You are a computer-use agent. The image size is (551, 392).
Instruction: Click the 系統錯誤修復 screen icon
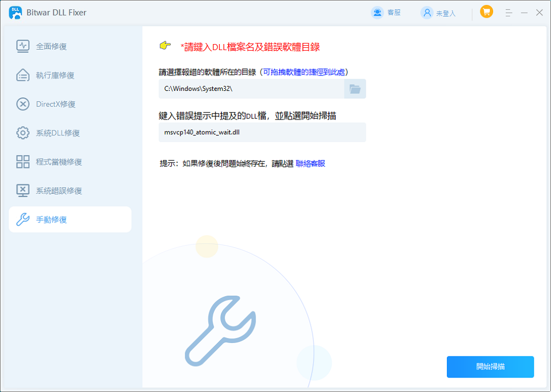point(23,190)
